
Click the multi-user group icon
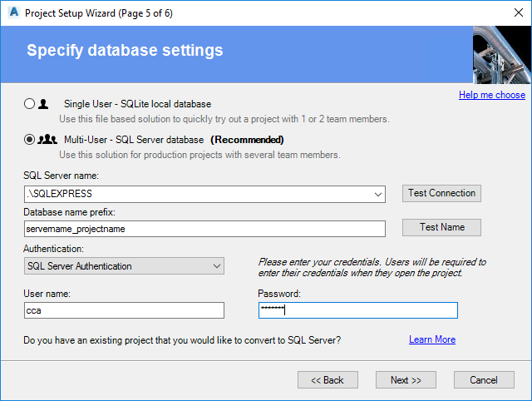click(48, 140)
